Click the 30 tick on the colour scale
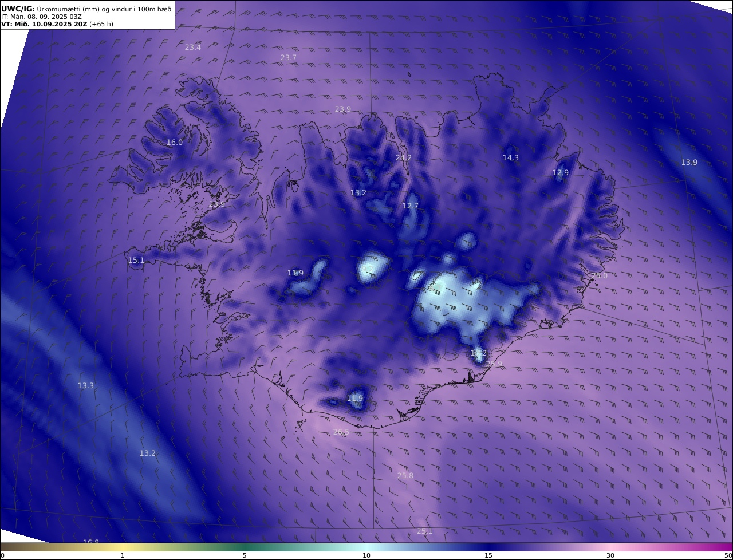Viewport: 733px width, 560px height. click(610, 556)
